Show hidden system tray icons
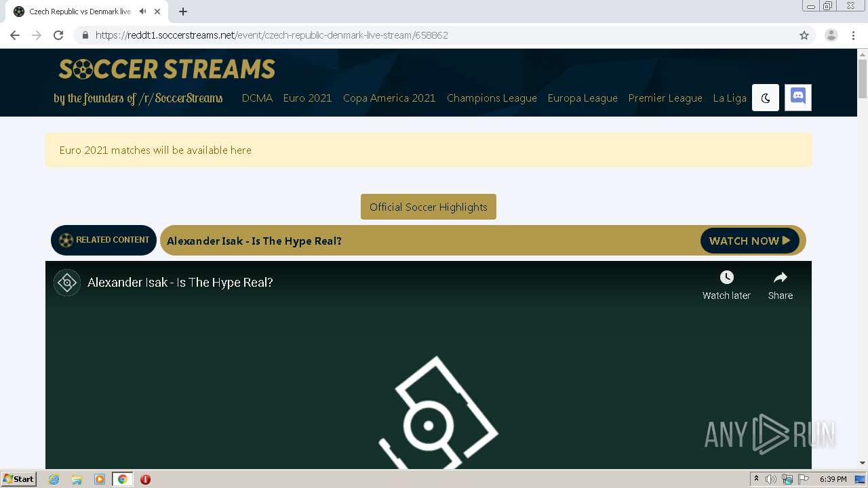This screenshot has width=868, height=488. coord(756,479)
